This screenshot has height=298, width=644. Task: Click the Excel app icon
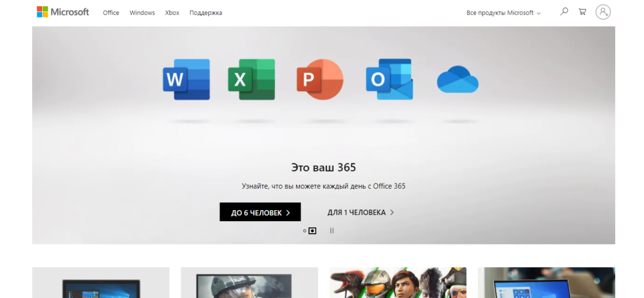click(x=252, y=80)
